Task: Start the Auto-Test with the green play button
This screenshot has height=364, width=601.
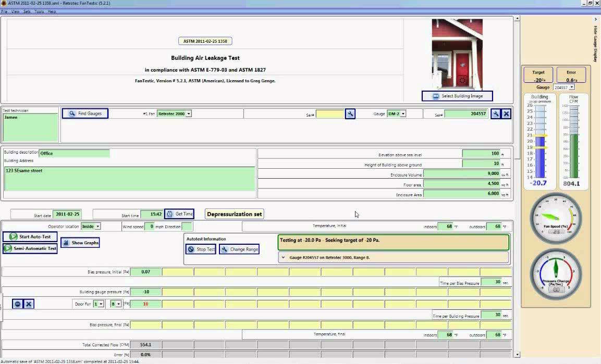Action: tap(30, 237)
